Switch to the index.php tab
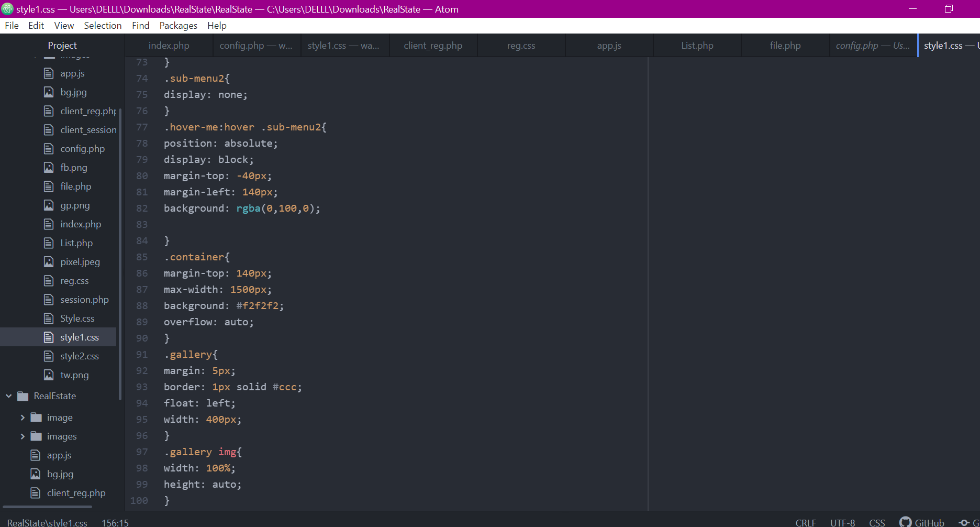This screenshot has width=980, height=527. pyautogui.click(x=169, y=46)
